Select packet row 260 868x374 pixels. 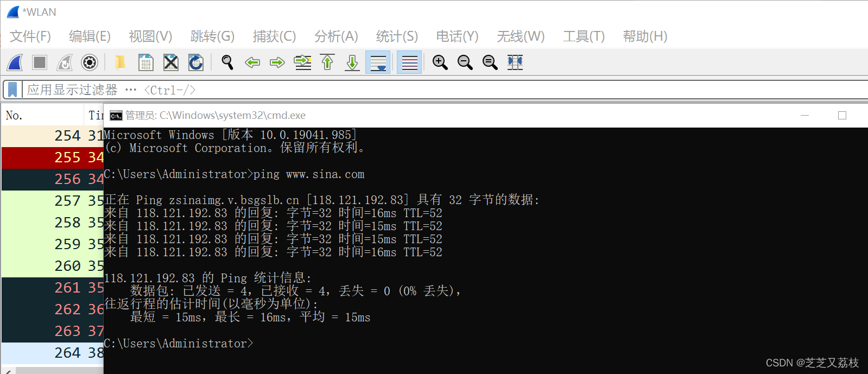coord(53,266)
